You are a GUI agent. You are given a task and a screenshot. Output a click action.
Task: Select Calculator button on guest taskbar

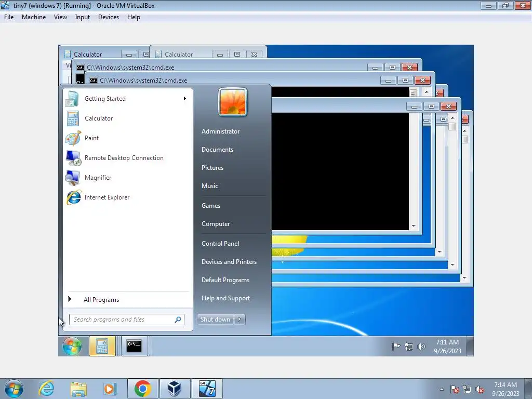tap(102, 346)
